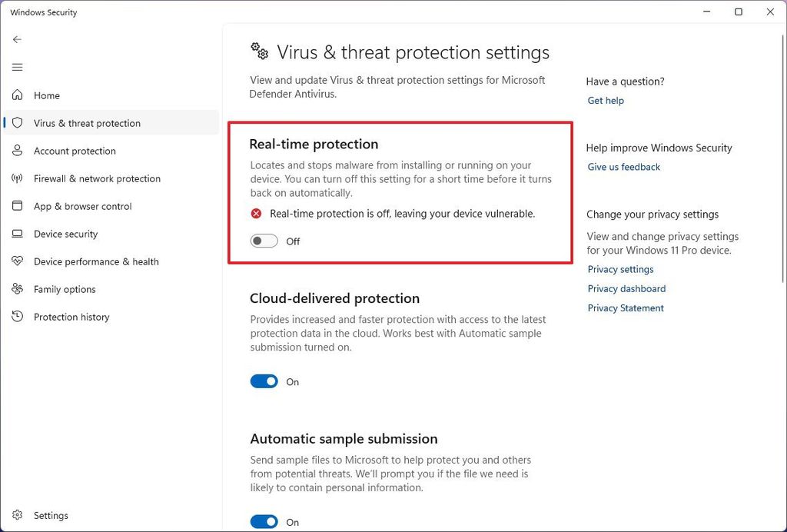
Task: Open the Privacy dashboard link
Action: coord(626,288)
